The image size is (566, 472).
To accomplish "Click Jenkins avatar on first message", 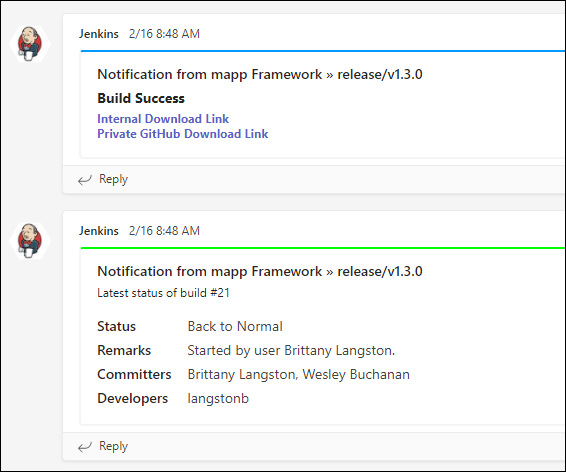I will [30, 44].
